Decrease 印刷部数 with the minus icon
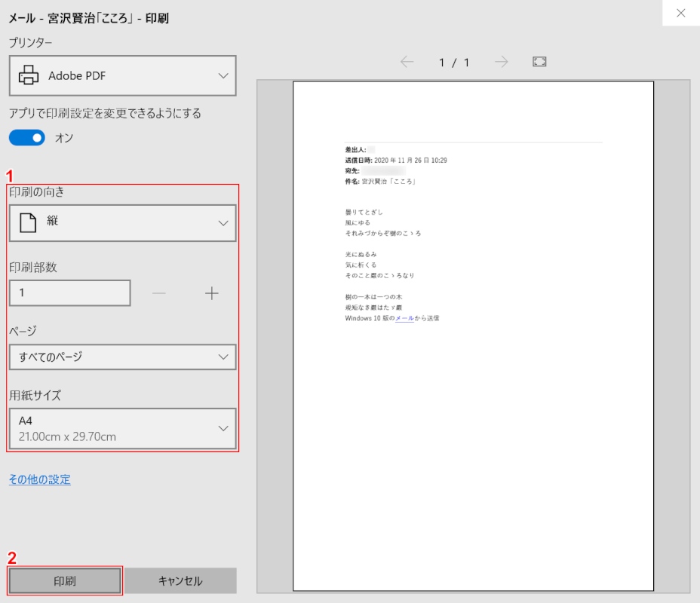The height and width of the screenshot is (603, 700). point(159,292)
